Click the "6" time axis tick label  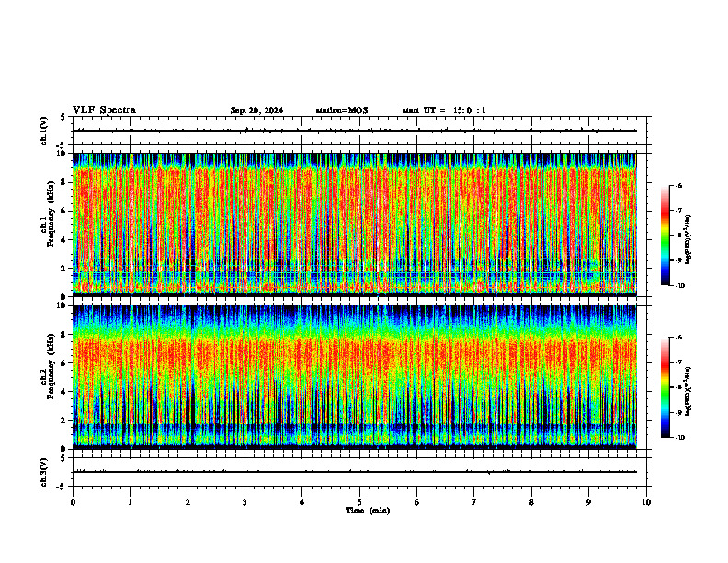(x=417, y=502)
